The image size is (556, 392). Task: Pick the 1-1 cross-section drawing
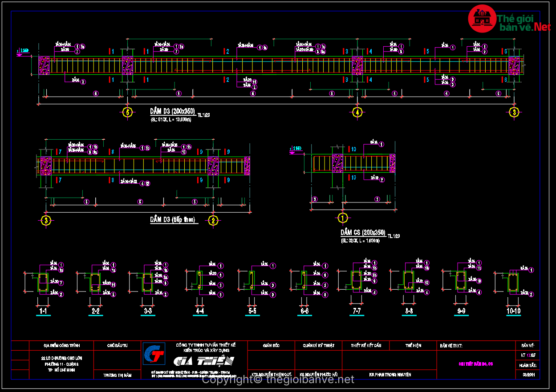point(43,283)
